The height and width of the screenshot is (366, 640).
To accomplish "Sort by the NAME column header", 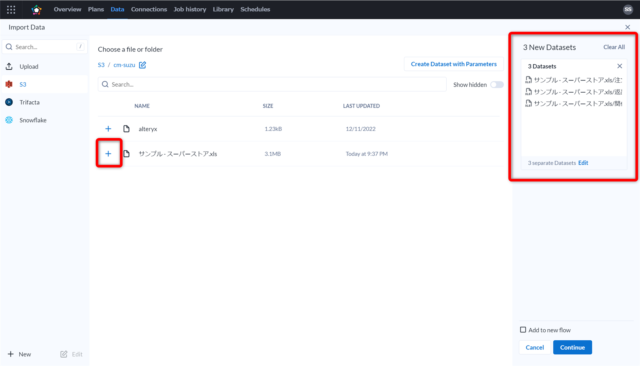I will 142,106.
